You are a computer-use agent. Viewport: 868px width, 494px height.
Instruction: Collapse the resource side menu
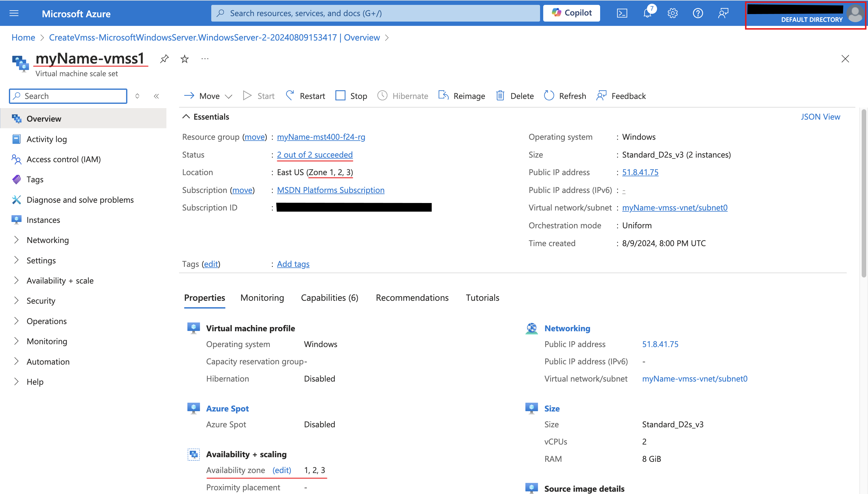coord(156,96)
